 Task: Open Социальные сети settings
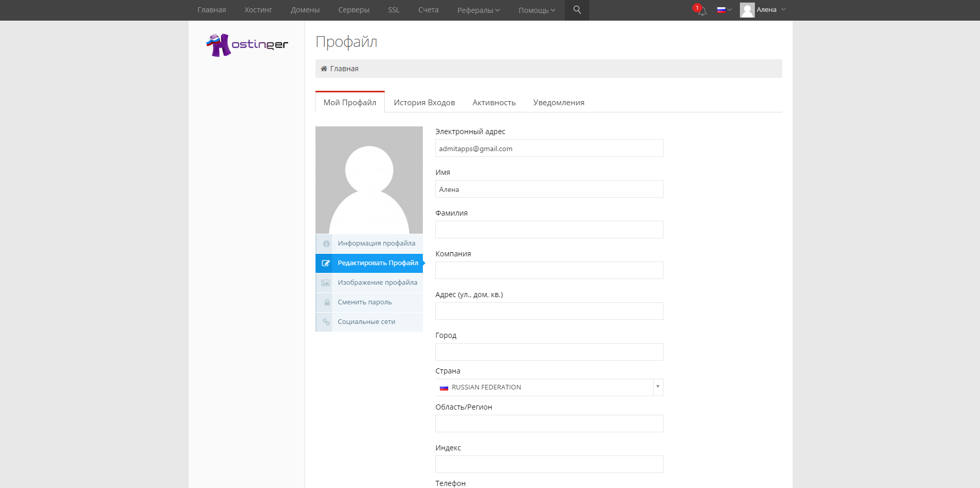click(x=366, y=321)
